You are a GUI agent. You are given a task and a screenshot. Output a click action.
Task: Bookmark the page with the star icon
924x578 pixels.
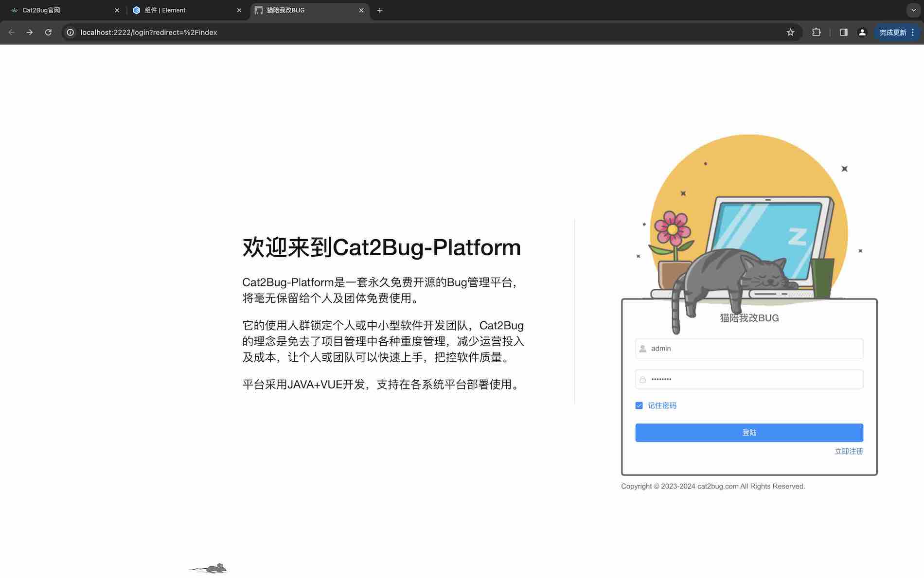coord(789,32)
